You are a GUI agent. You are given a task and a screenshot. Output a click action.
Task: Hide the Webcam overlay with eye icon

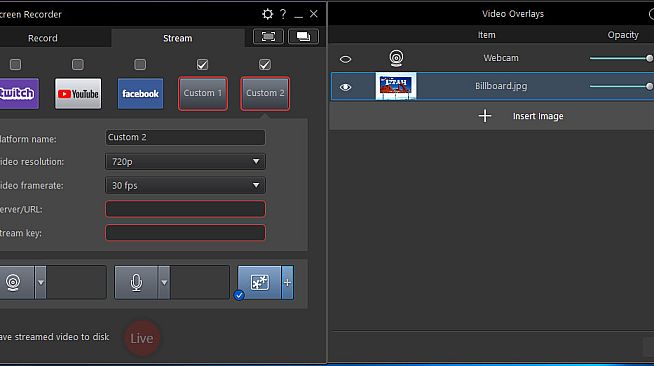[345, 59]
